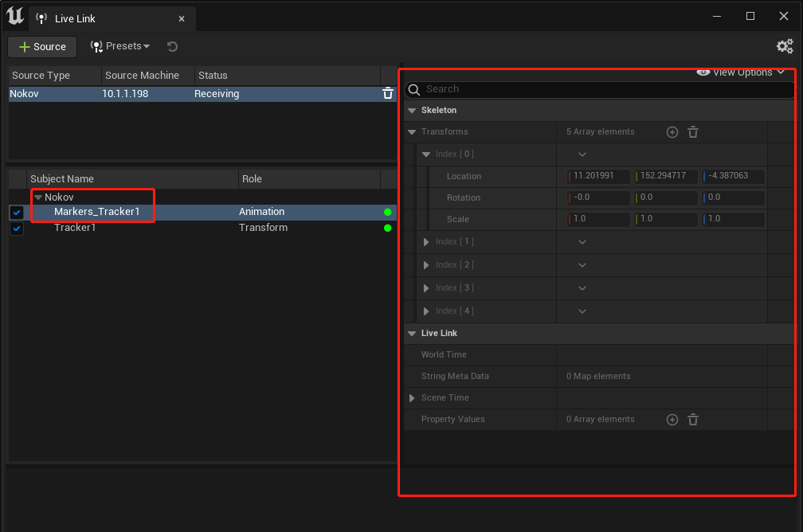
Task: Click the Unreal Engine logo icon
Action: [15, 16]
